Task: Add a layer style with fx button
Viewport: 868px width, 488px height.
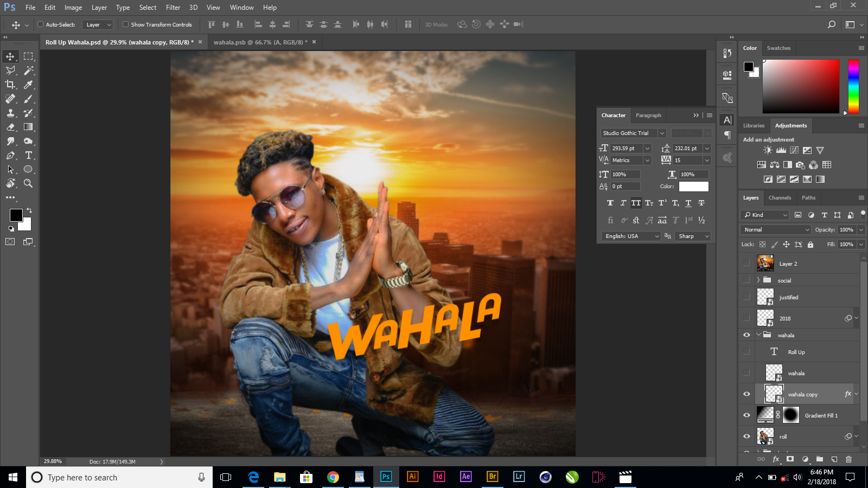Action: 776,459
